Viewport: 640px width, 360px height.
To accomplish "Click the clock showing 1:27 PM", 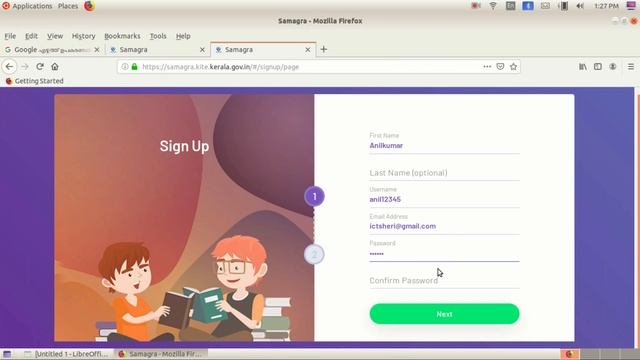I will [x=606, y=6].
